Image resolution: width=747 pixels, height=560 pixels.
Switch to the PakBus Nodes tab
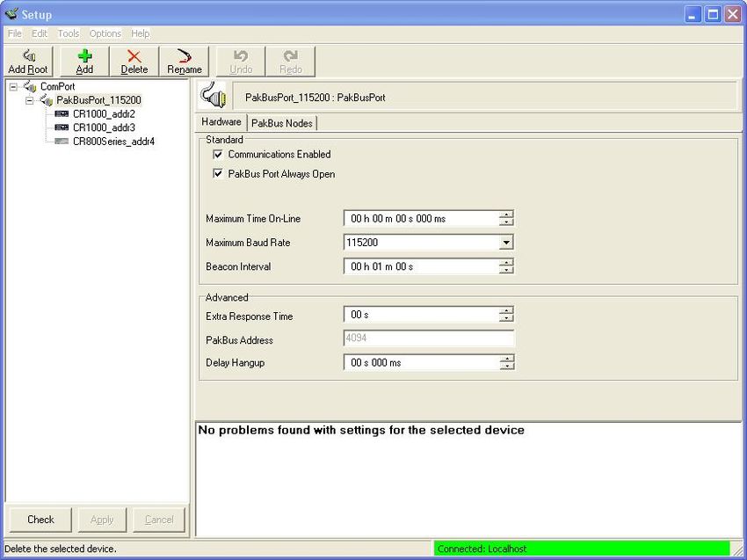pyautogui.click(x=282, y=123)
